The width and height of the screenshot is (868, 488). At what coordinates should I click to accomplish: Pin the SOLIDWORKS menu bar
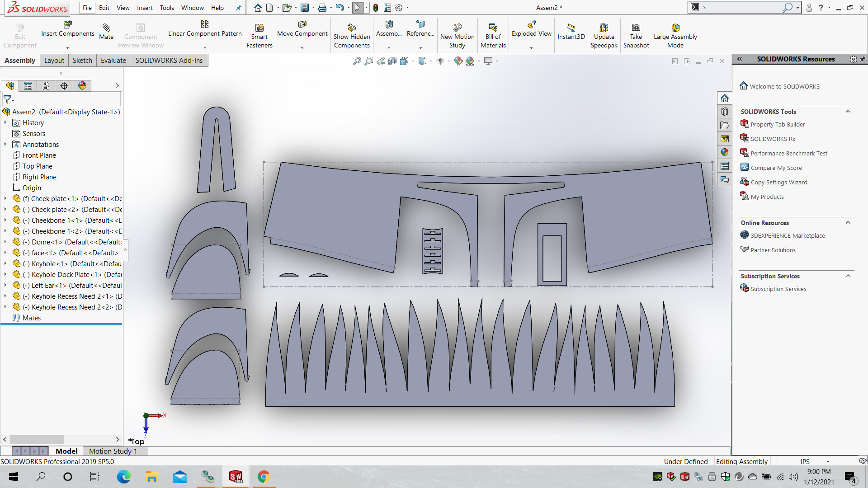[238, 8]
